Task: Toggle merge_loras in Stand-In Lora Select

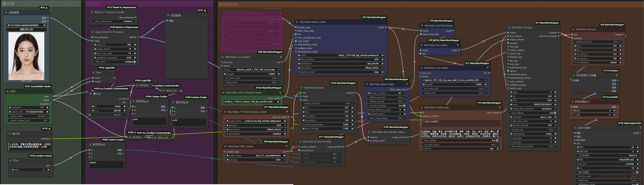Action: pyautogui.click(x=252, y=82)
